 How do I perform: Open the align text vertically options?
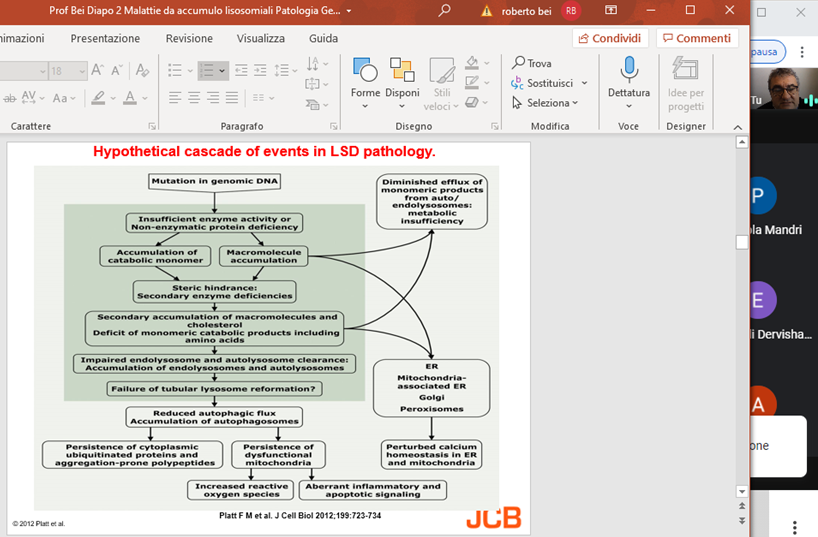point(317,84)
